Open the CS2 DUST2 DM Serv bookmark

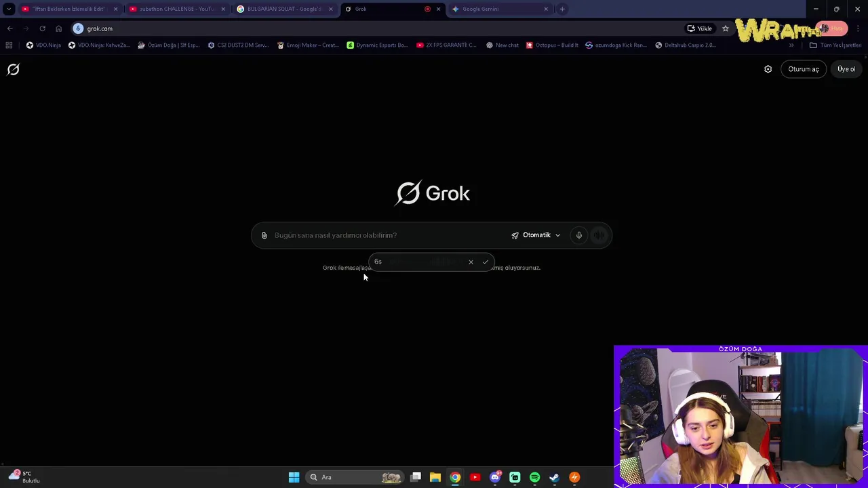point(238,45)
